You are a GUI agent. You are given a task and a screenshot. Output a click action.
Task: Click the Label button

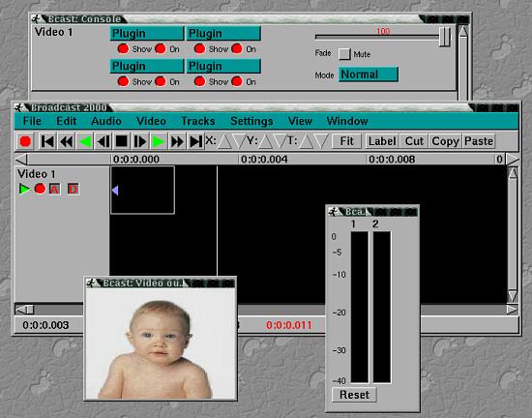tap(382, 141)
